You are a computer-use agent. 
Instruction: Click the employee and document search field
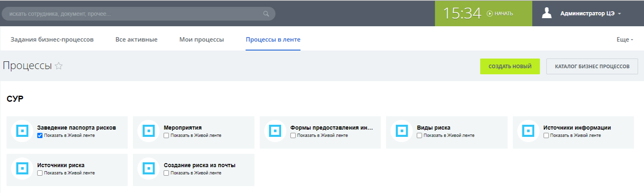click(133, 14)
